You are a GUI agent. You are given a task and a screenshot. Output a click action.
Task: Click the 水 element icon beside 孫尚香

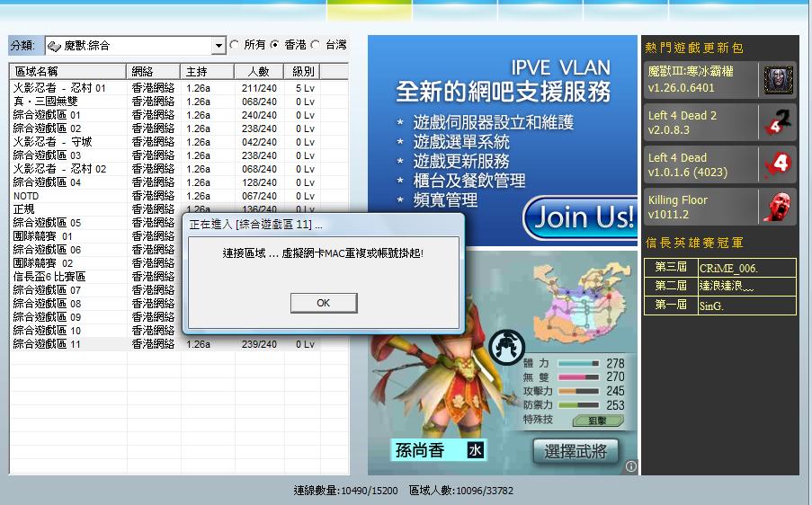(476, 450)
